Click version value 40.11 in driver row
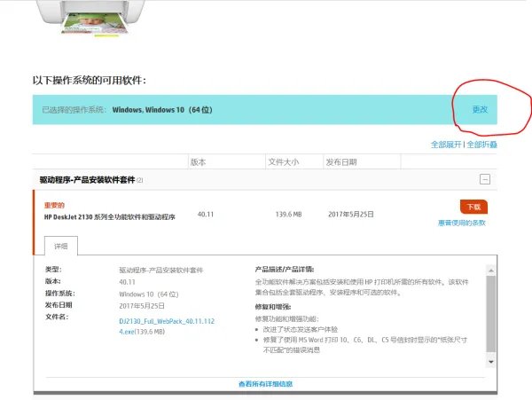Viewport: 532px width, 400px height. click(206, 214)
